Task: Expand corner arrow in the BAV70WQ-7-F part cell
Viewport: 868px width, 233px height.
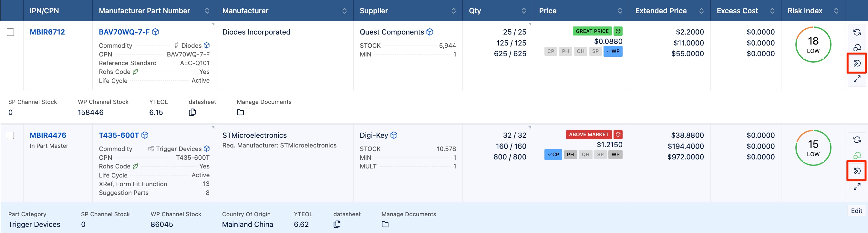Action: [x=213, y=24]
